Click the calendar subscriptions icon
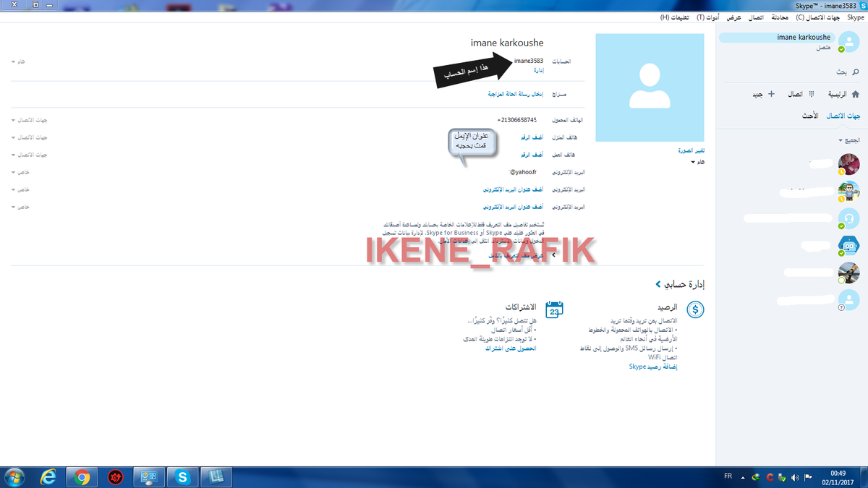This screenshot has height=488, width=868. 554,309
